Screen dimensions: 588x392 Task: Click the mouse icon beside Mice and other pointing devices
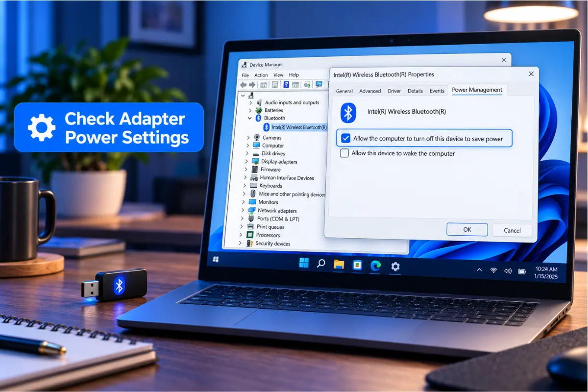pyautogui.click(x=253, y=194)
